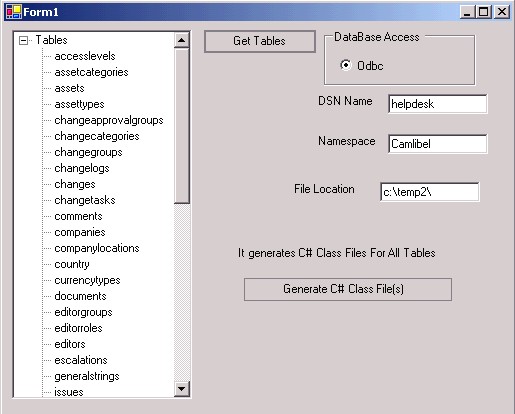Select the assetcategories table
The width and height of the screenshot is (515, 414).
(91, 72)
